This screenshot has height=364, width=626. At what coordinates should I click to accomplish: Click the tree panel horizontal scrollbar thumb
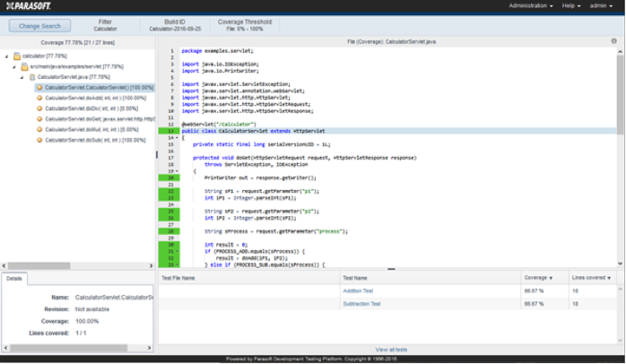[39, 265]
